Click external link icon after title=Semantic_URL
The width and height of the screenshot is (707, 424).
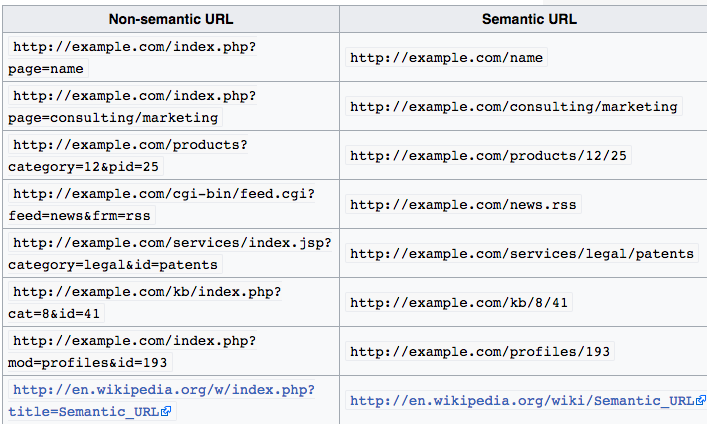[x=166, y=411]
